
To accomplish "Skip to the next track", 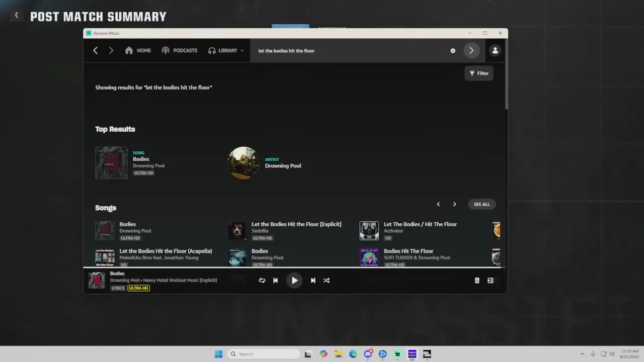I will 313,281.
